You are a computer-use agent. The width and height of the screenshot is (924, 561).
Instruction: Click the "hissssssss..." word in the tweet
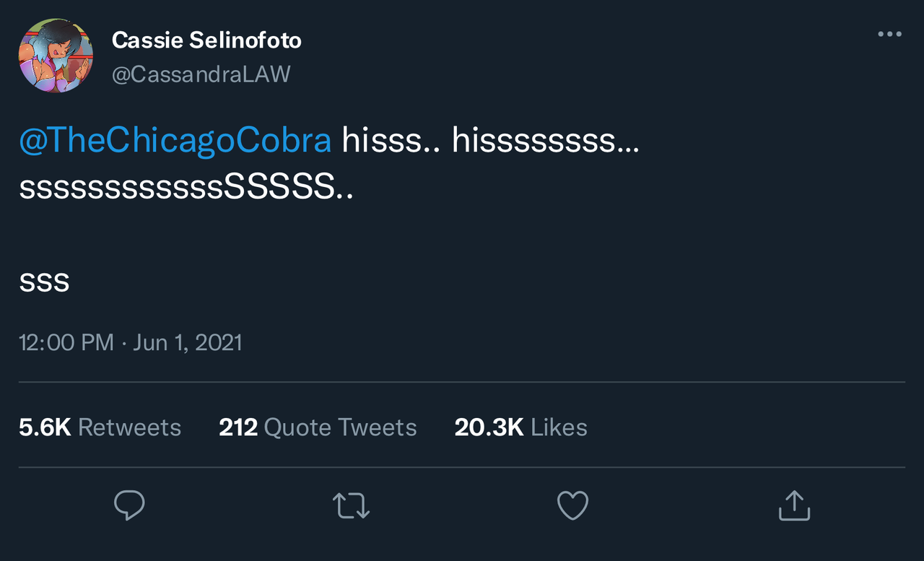tap(545, 141)
